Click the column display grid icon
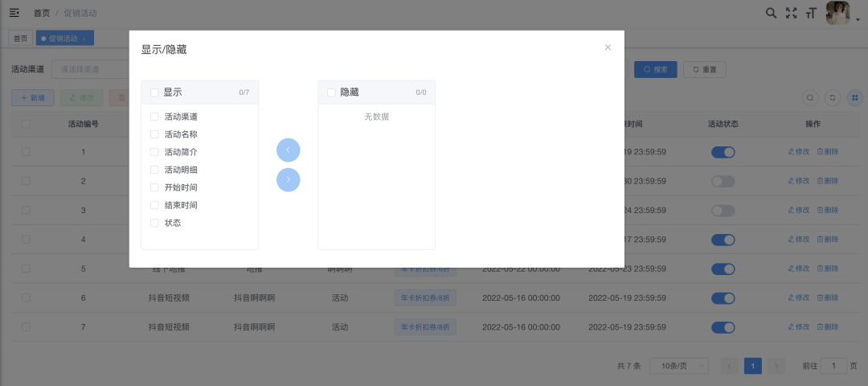Image resolution: width=868 pixels, height=386 pixels. coord(855,97)
